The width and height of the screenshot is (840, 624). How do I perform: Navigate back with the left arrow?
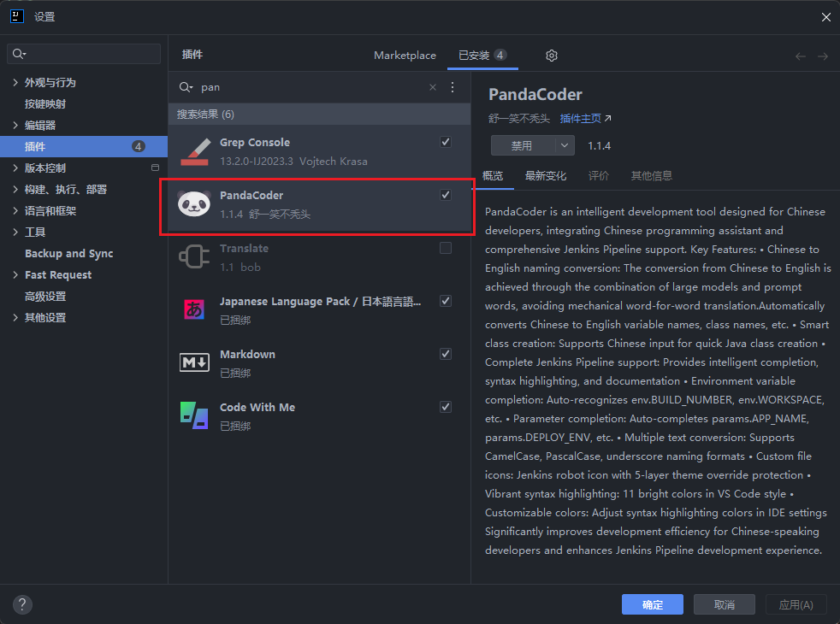(801, 56)
